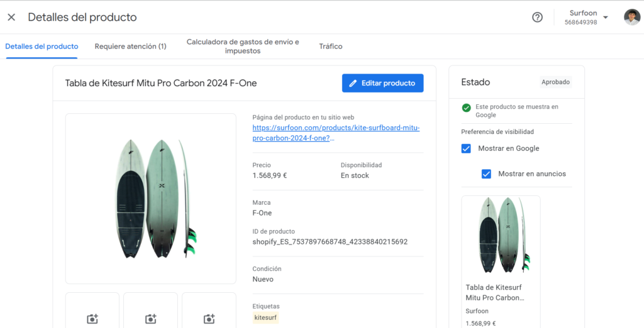The height and width of the screenshot is (328, 644).
Task: Close the product details page
Action: (11, 17)
